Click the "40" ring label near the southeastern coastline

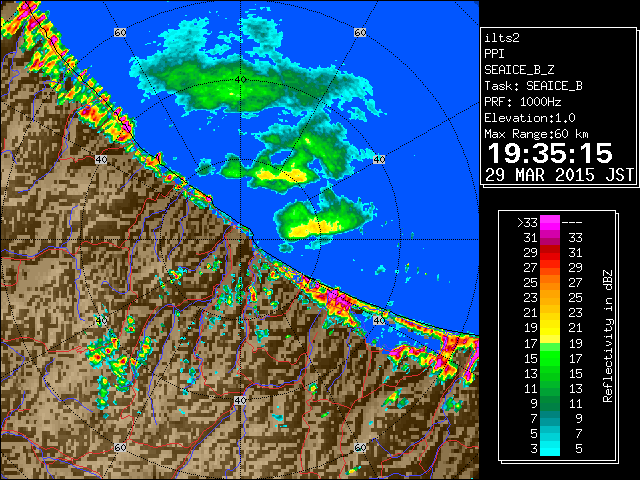tap(379, 320)
